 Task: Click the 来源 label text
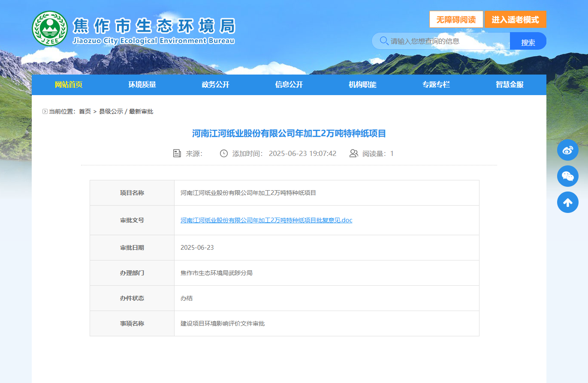click(x=194, y=153)
